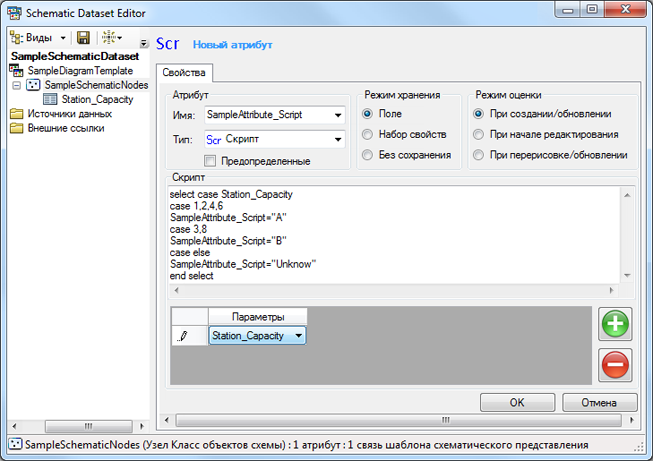
Task: Collapse the SampleSchematicNodes tree branch
Action: (x=16, y=85)
